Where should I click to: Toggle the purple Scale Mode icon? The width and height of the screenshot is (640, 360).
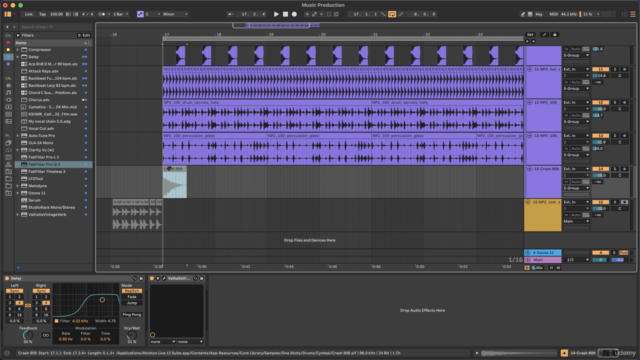tap(140, 14)
